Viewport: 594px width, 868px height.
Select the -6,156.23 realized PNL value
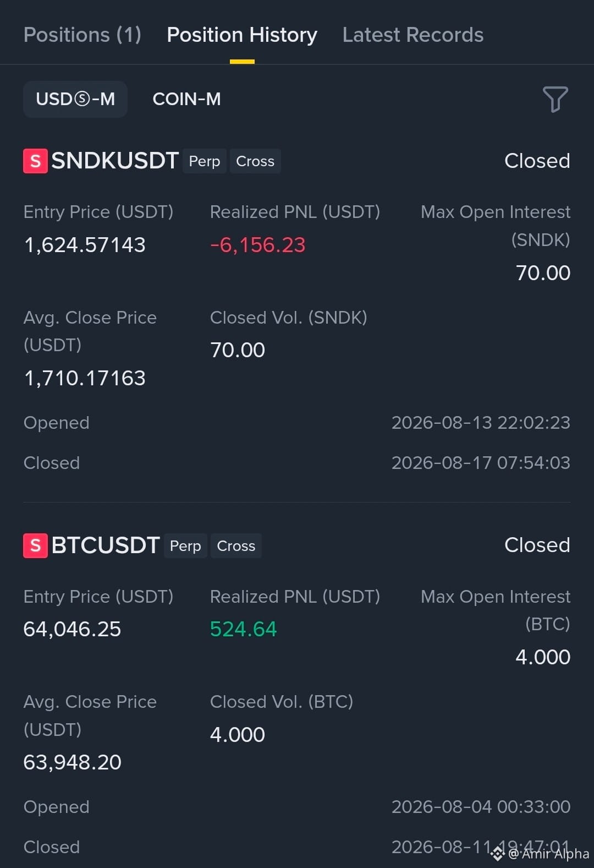257,245
